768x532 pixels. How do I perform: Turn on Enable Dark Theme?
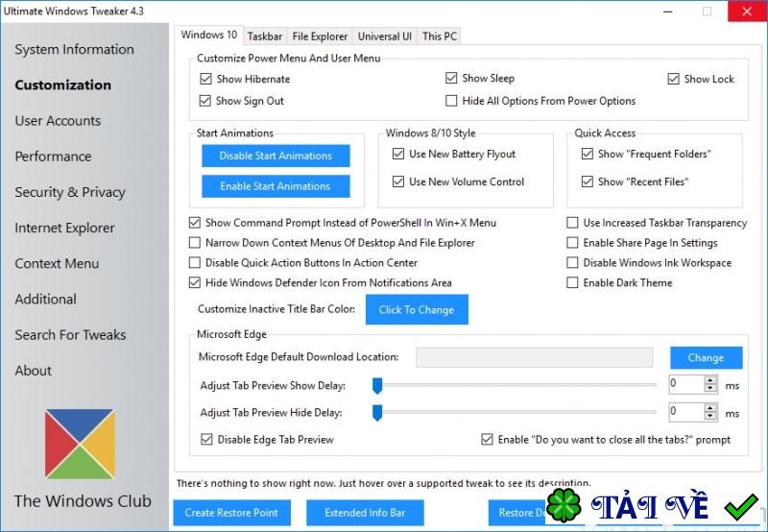572,282
